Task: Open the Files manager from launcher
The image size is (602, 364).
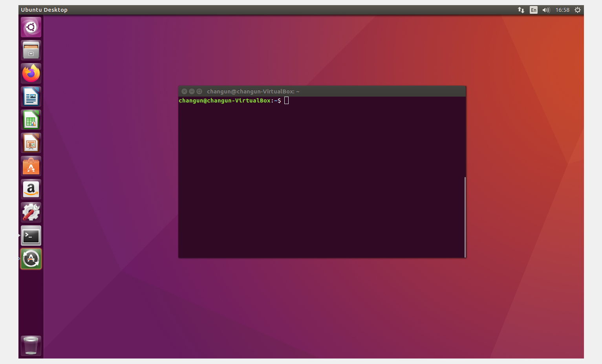Action: (x=31, y=50)
